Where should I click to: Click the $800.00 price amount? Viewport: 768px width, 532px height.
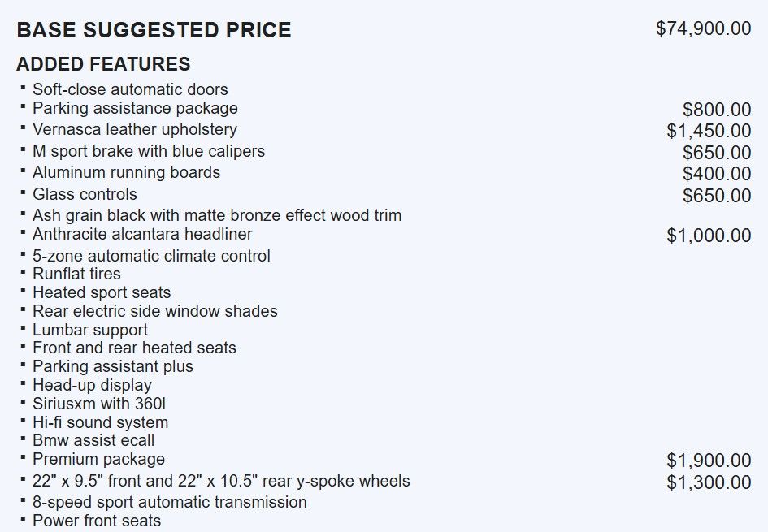pyautogui.click(x=717, y=110)
